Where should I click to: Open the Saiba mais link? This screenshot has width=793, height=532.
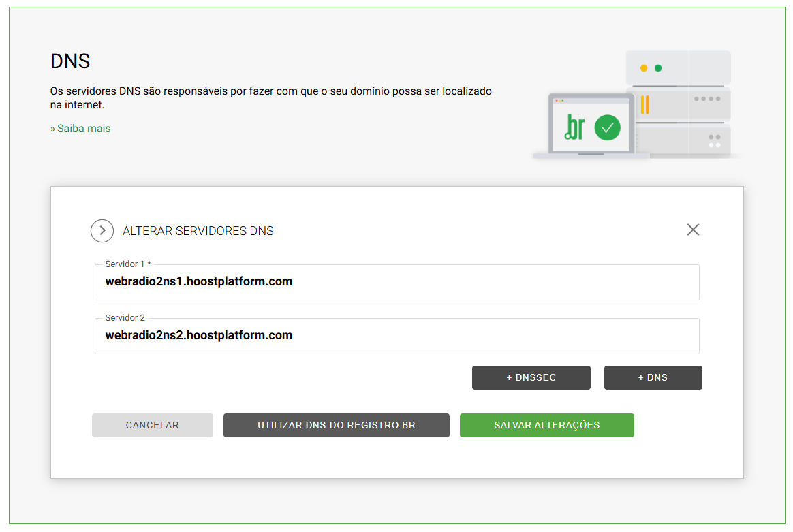(80, 129)
